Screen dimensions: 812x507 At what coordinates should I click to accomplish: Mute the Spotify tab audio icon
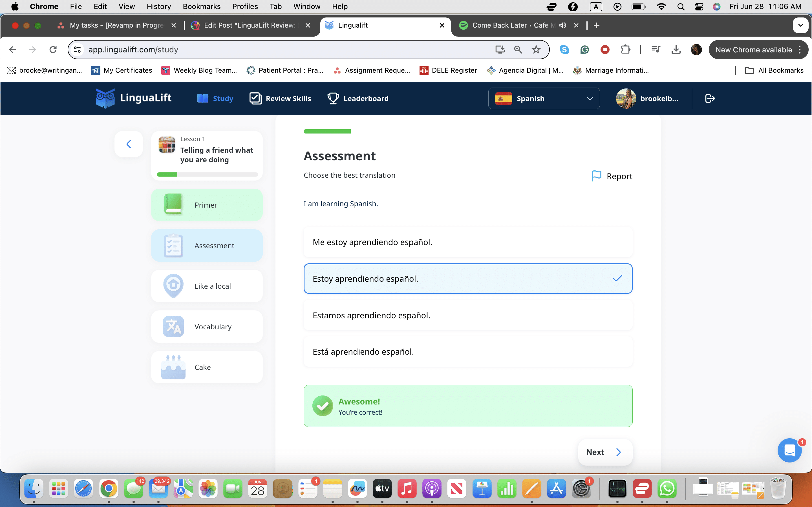click(563, 25)
